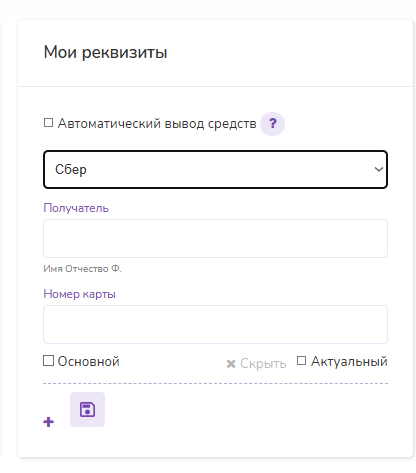Viewport: 416px width, 473px height.
Task: Click the Автоматический вывод средств label text
Action: 157,124
